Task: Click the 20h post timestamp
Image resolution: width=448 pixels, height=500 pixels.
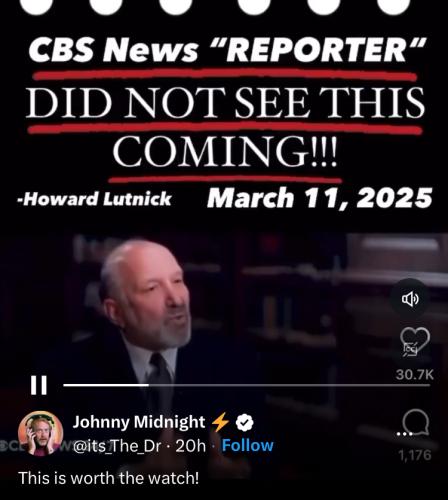Action: (191, 446)
